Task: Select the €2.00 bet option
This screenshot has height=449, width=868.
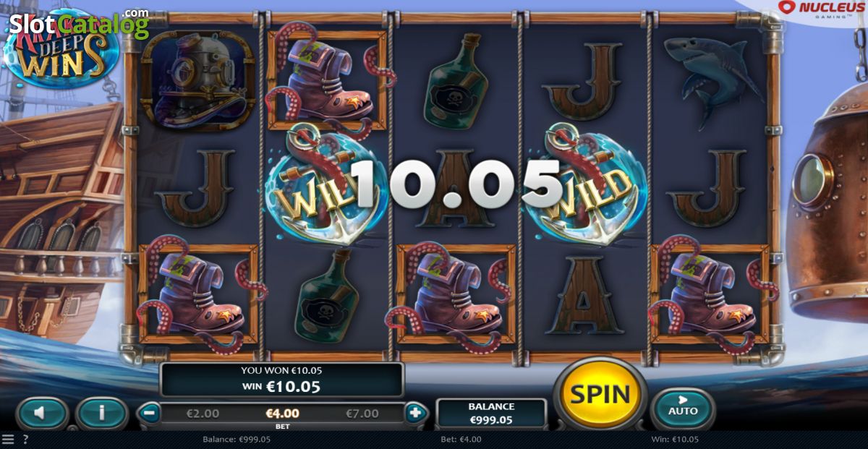Action: click(x=203, y=414)
